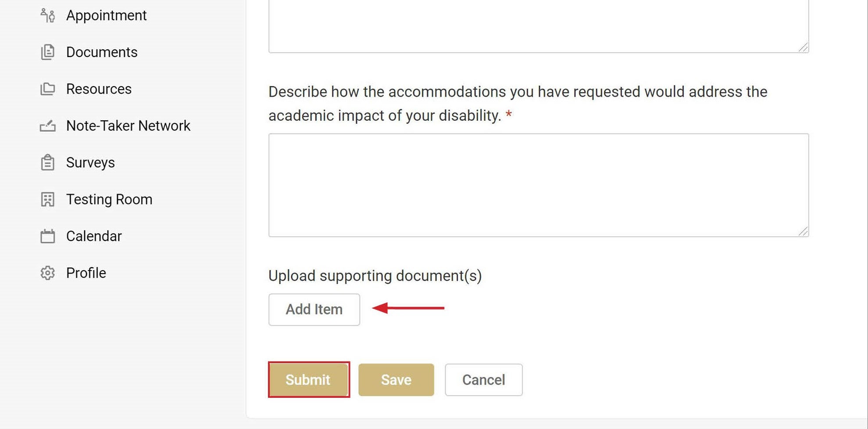The width and height of the screenshot is (868, 429).
Task: Go to the Documents section
Action: point(102,52)
